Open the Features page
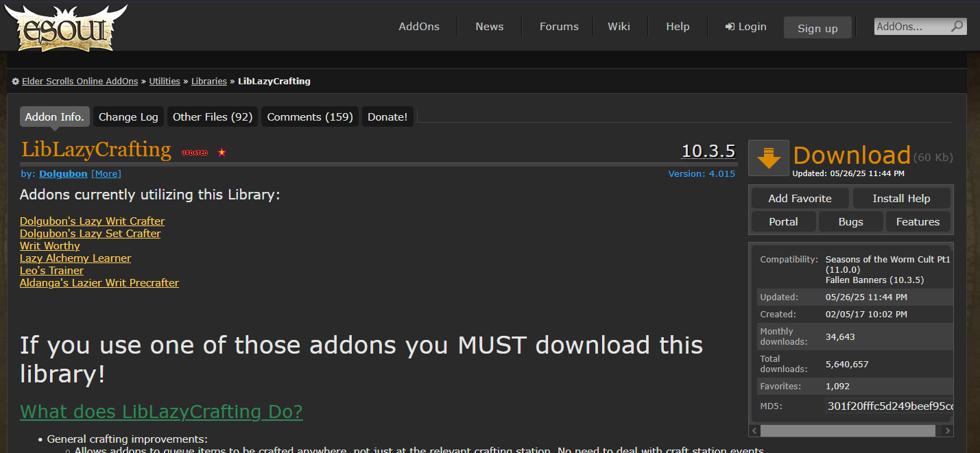Image resolution: width=980 pixels, height=453 pixels. point(918,222)
